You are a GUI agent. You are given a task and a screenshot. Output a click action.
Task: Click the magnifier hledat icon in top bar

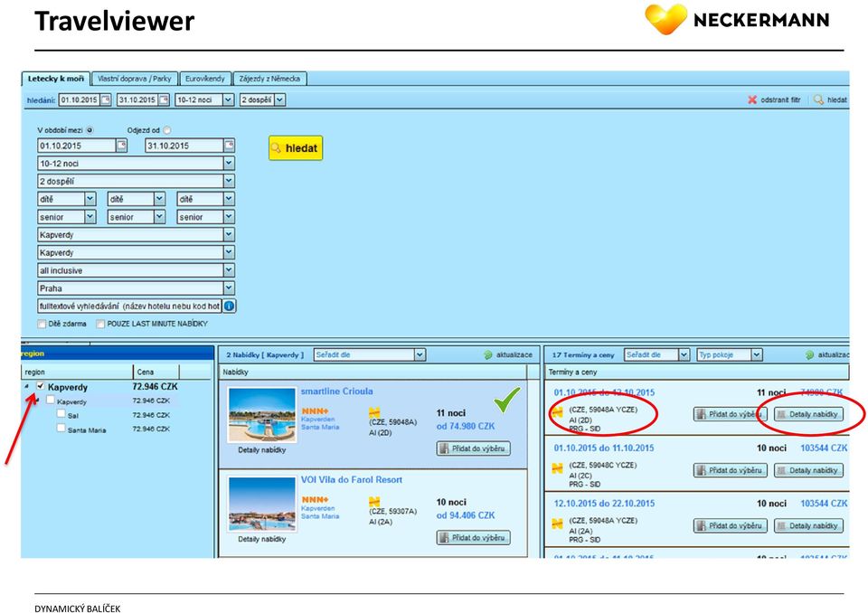click(x=818, y=99)
